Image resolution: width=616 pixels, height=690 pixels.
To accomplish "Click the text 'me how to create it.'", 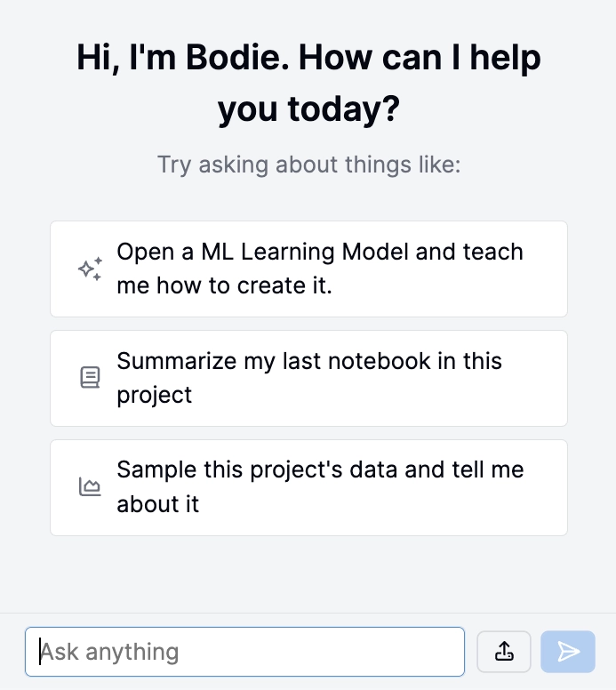I will (224, 285).
